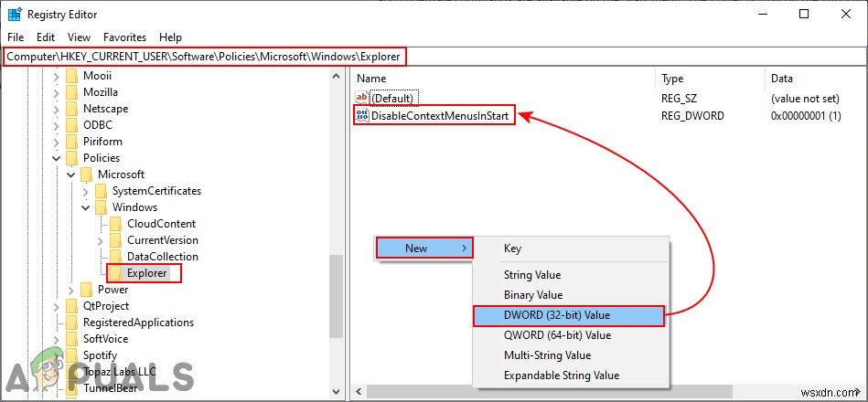Viewport: 868px width, 402px height.
Task: Collapse the Microsoft key under Policies
Action: 70,175
